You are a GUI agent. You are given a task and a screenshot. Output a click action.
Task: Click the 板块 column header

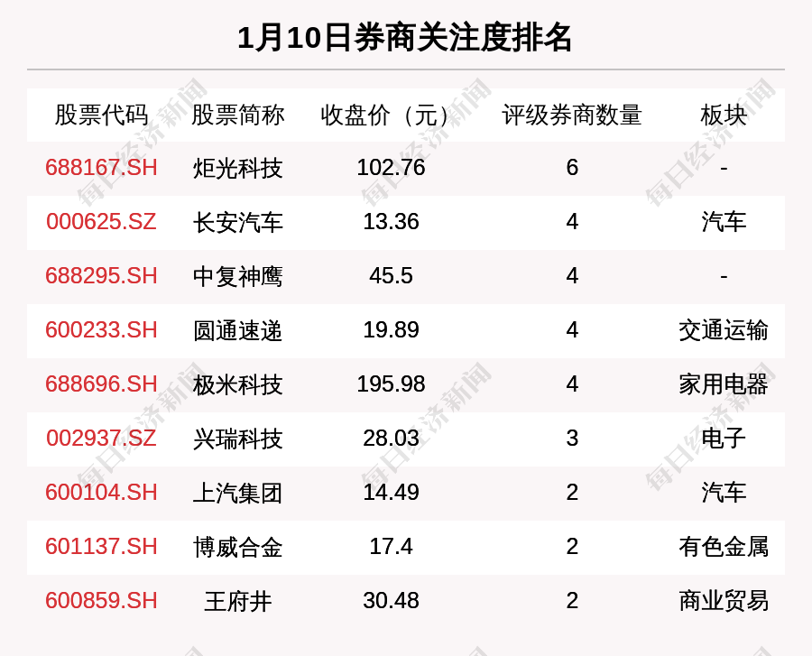point(724,115)
